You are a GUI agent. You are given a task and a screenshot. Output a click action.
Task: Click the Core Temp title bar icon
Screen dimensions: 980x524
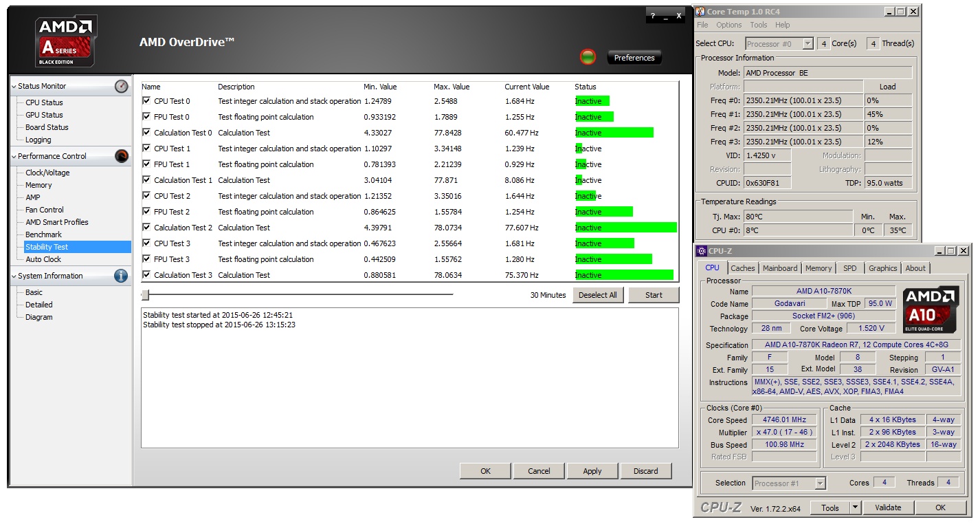tap(700, 12)
